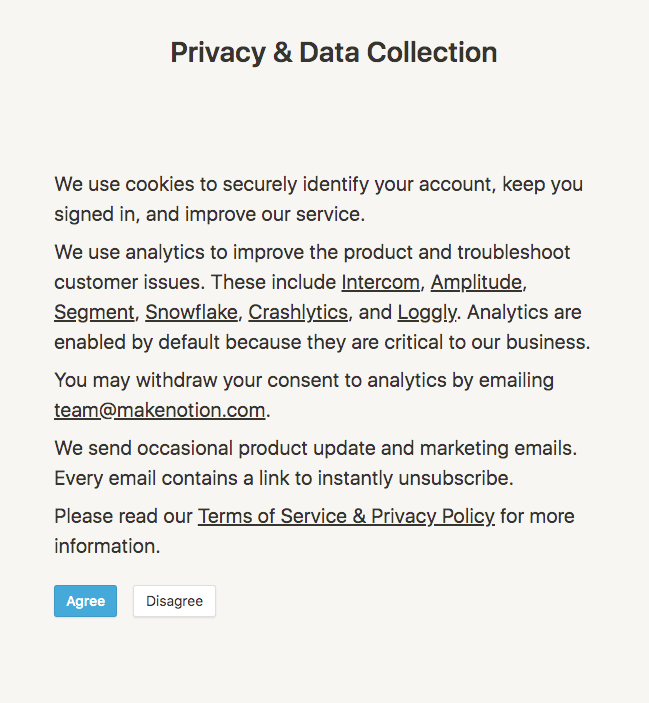Visit the Snowflake link

click(x=191, y=312)
